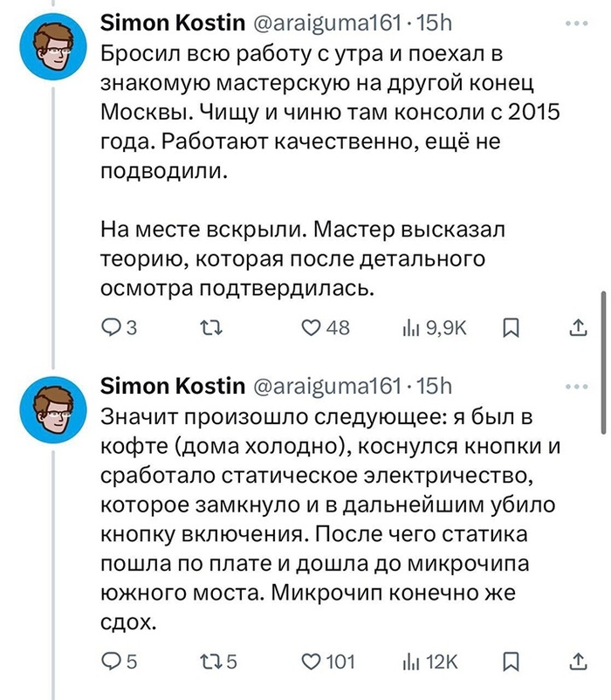Like the tweet with 101 likes
Viewport: 611px width, 700px height.
(312, 662)
